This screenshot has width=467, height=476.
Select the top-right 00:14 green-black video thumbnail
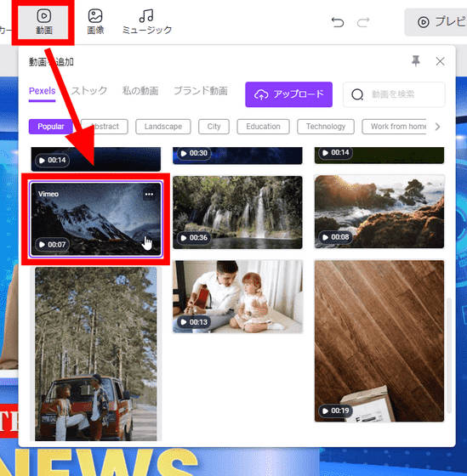pyautogui.click(x=379, y=155)
